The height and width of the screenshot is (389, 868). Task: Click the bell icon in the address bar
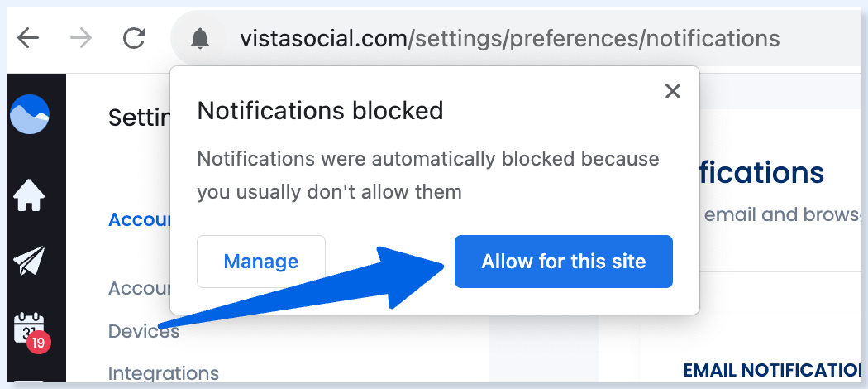[x=200, y=38]
